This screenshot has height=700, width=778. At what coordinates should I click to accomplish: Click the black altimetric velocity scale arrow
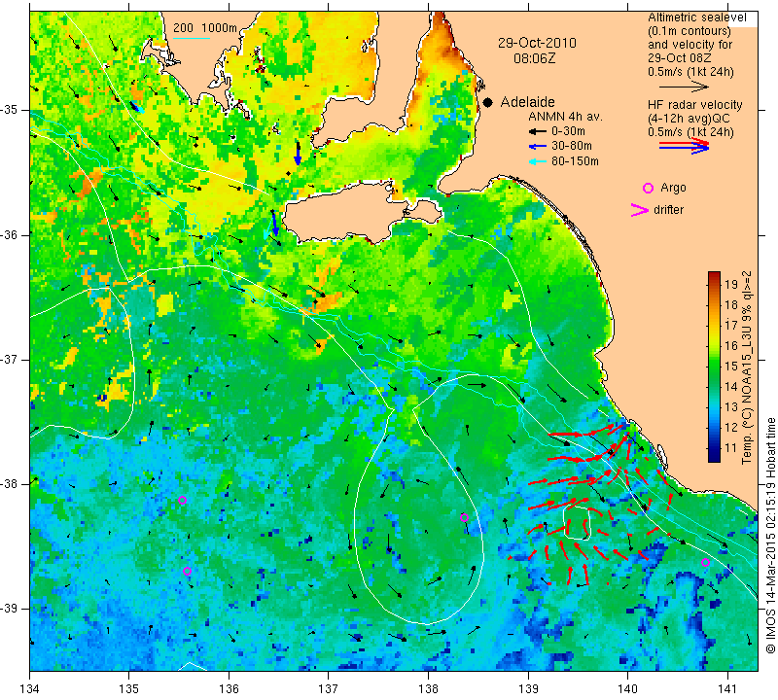point(684,87)
